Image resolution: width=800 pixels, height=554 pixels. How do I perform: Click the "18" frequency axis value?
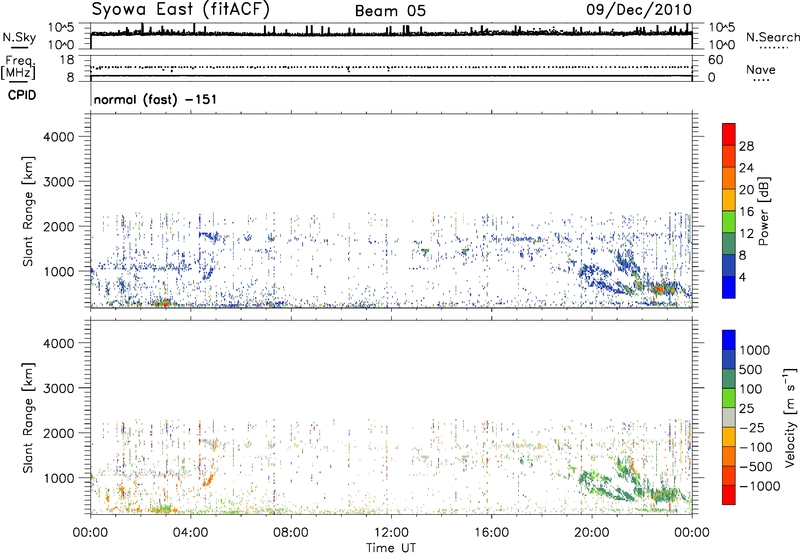(x=68, y=60)
